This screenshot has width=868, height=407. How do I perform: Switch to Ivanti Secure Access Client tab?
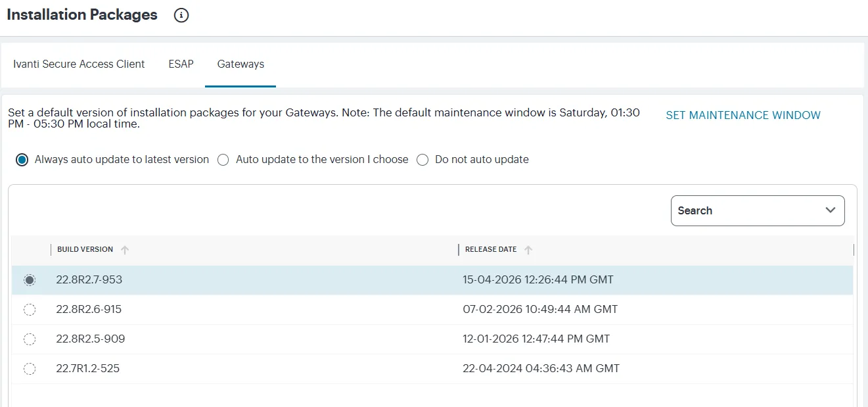click(79, 64)
